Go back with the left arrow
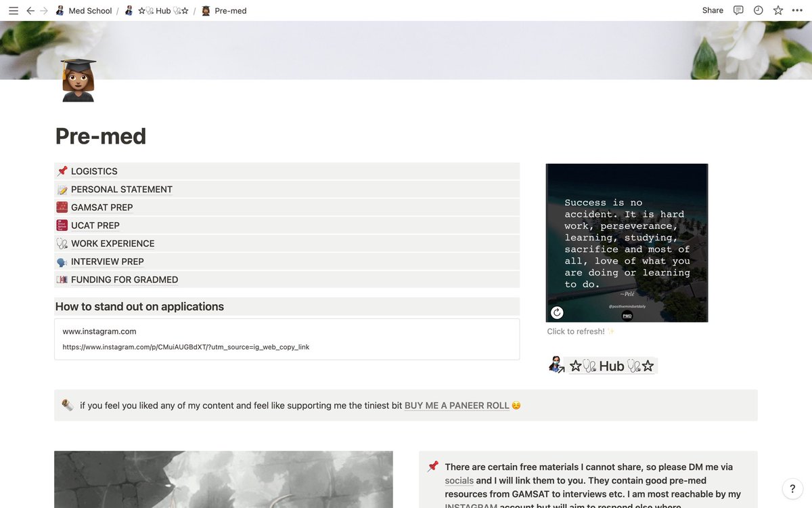 30,11
